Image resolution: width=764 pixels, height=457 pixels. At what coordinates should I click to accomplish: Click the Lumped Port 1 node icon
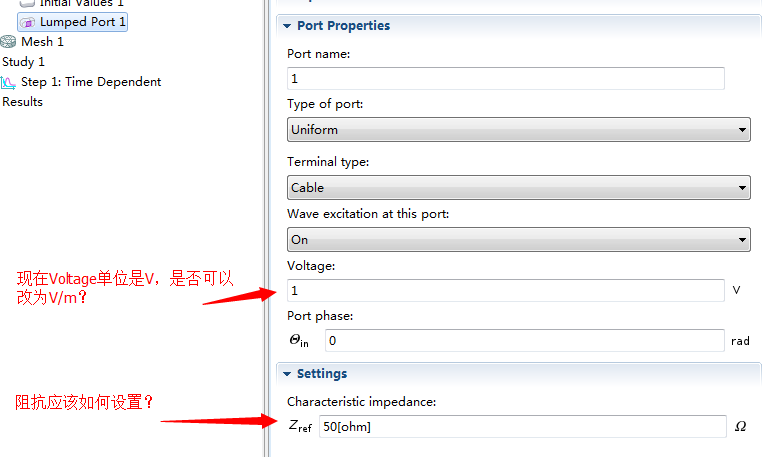click(x=28, y=22)
